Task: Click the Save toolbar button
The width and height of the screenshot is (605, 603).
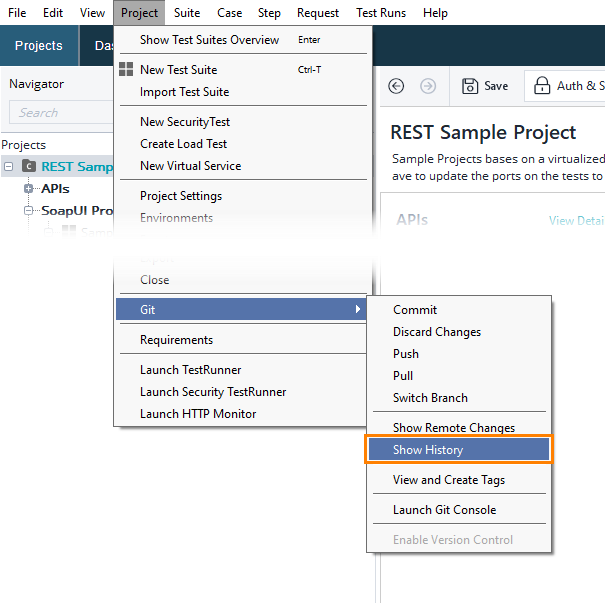Action: coord(485,86)
